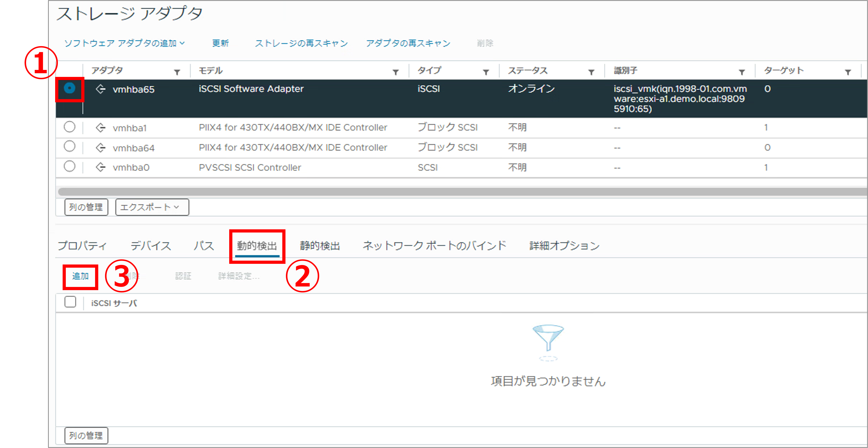The width and height of the screenshot is (868, 448).
Task: Switch to プロパティ tab
Action: pyautogui.click(x=82, y=246)
